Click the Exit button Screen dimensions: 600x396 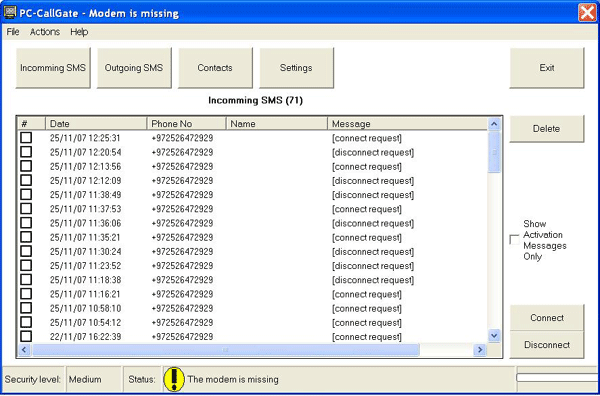(x=547, y=68)
